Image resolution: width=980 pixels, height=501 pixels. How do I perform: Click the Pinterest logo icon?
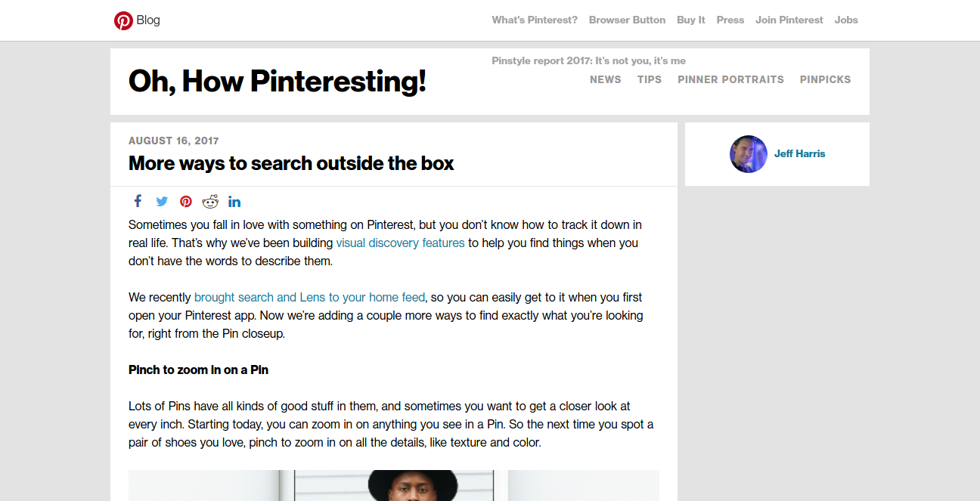tap(123, 20)
